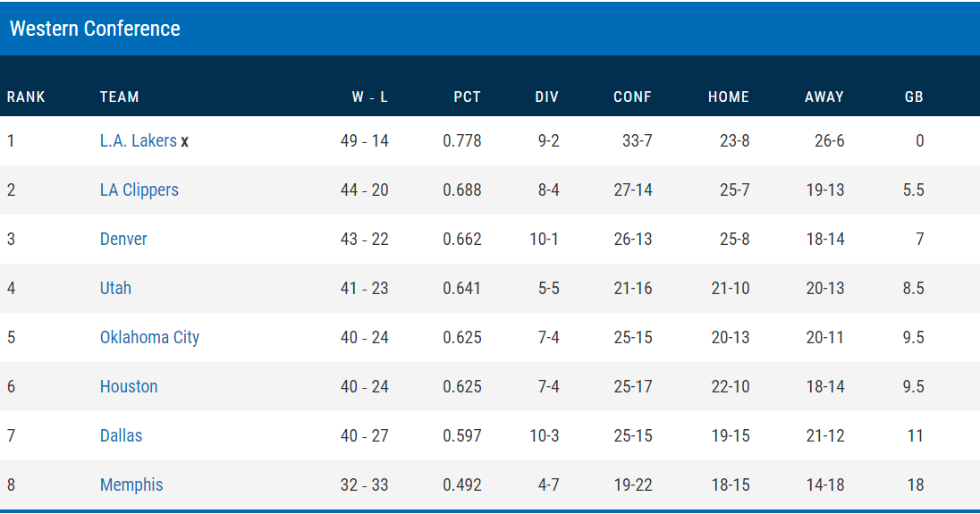Open the Denver team page
980x514 pixels.
tap(123, 239)
